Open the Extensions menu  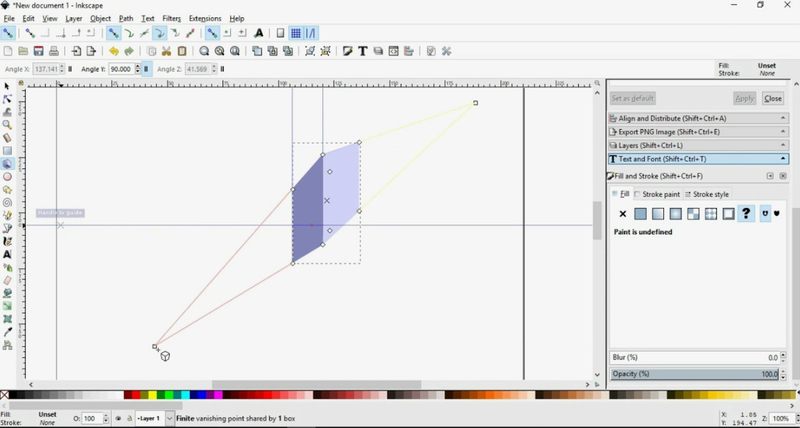(205, 18)
